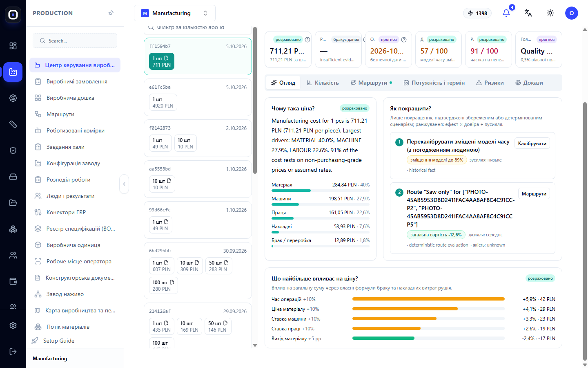This screenshot has width=588, height=368.
Task: Open Виробнича дошка menu item
Action: 75,98
